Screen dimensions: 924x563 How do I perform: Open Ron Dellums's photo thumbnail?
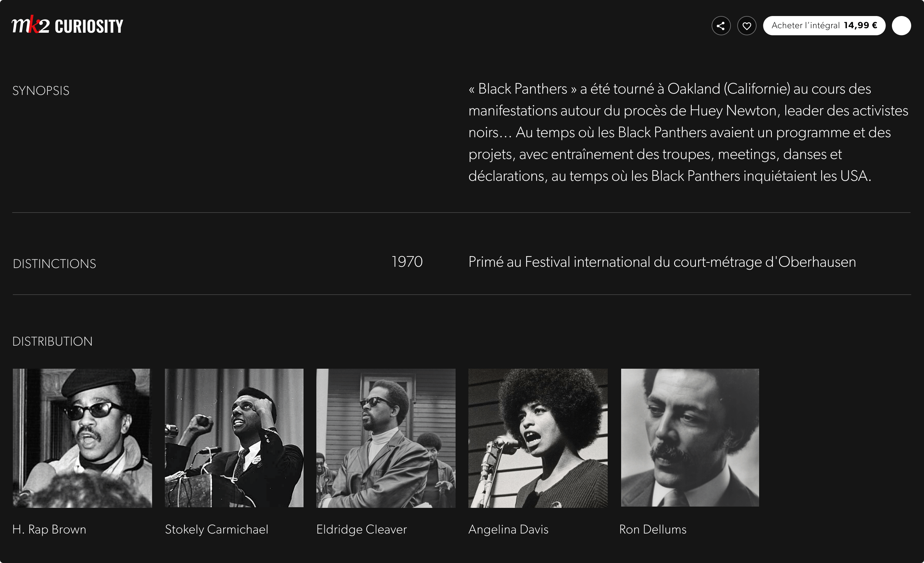click(x=689, y=437)
